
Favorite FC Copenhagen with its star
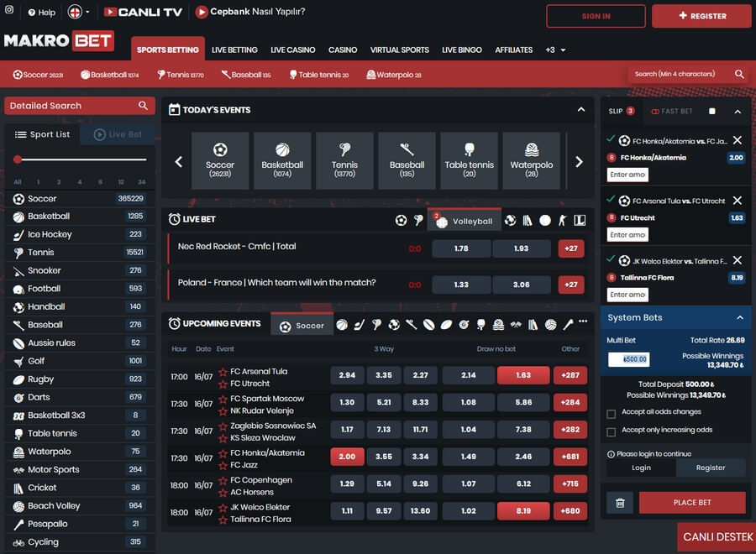point(223,480)
